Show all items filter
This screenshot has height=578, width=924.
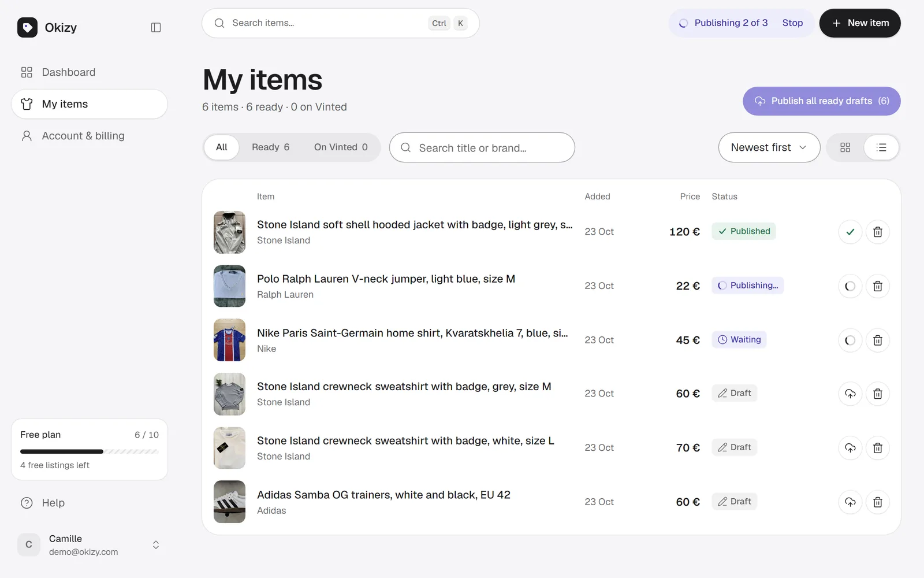(x=222, y=147)
